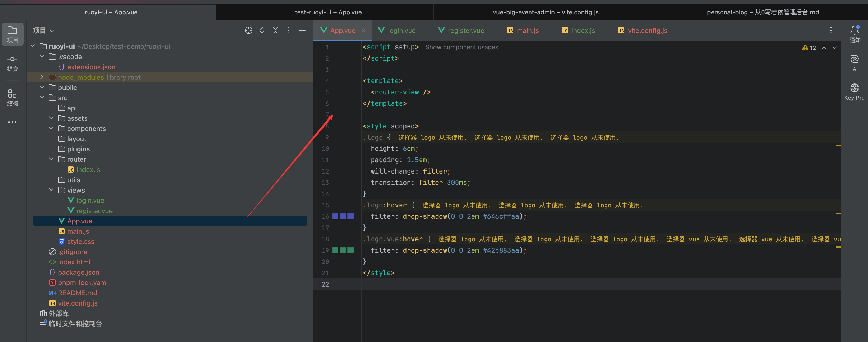
Task: Open the AI assistant panel
Action: (x=855, y=63)
